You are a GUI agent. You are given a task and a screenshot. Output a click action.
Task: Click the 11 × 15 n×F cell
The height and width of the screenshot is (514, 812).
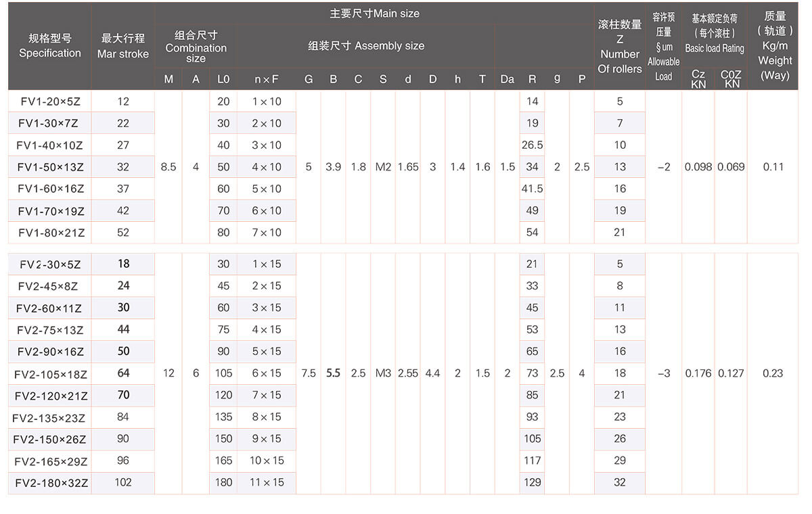point(267,483)
